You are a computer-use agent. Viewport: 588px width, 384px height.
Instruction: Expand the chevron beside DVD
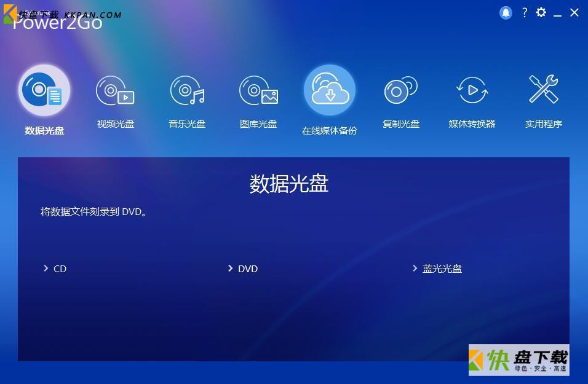click(x=230, y=268)
